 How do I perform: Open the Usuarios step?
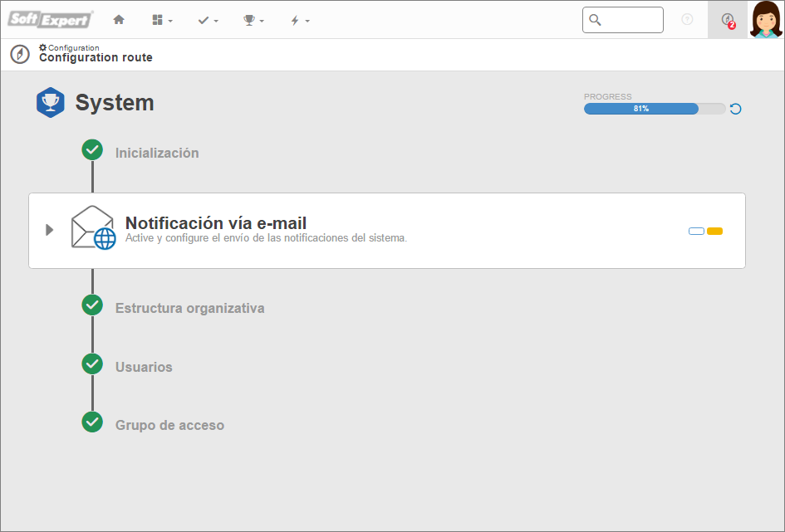click(144, 367)
